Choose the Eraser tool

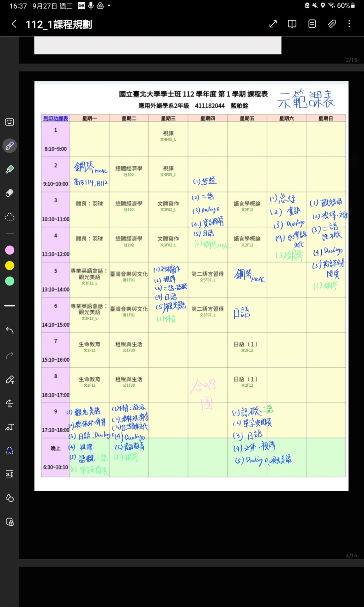10,193
